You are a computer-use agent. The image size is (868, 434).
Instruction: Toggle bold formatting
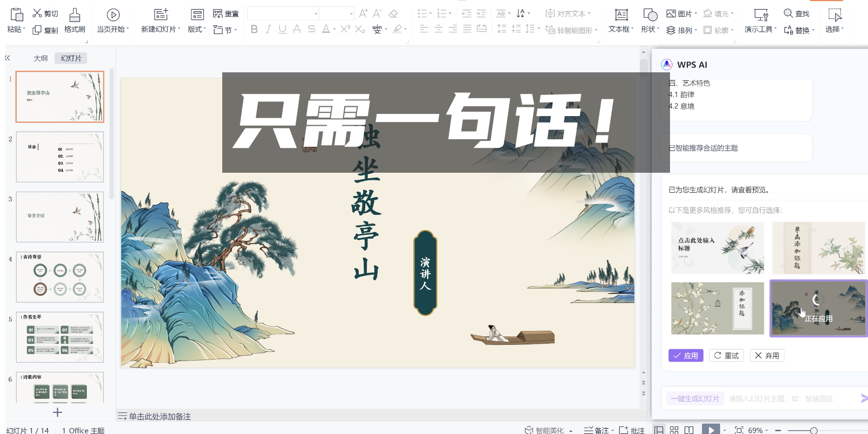[254, 29]
